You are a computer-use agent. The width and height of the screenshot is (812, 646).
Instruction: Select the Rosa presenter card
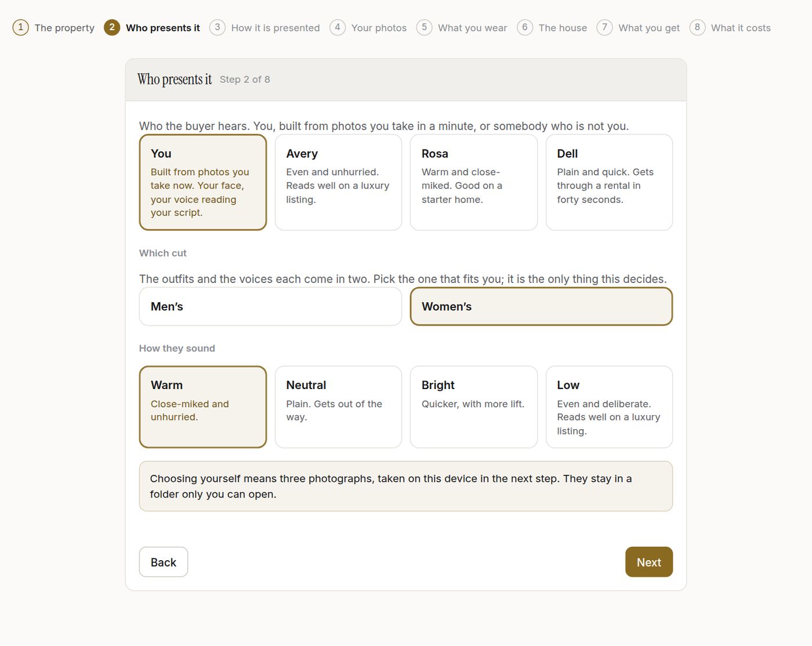pos(474,182)
